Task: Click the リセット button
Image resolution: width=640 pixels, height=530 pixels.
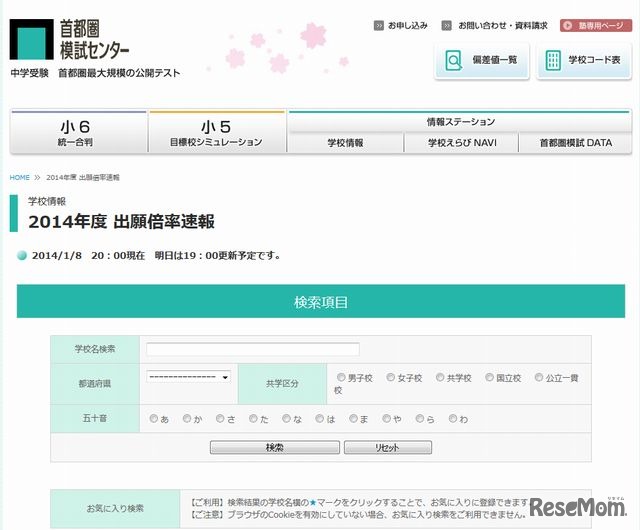Action: pos(388,448)
